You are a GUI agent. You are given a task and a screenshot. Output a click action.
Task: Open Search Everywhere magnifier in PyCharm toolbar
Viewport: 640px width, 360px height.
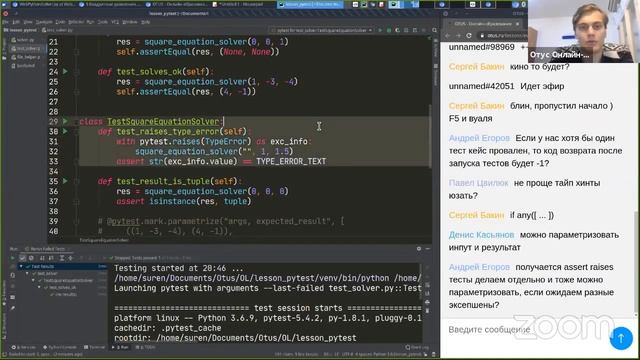coord(434,30)
